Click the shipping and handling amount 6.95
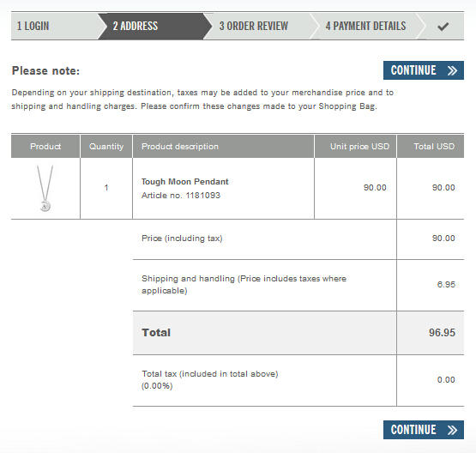Image resolution: width=476 pixels, height=453 pixels. (446, 285)
